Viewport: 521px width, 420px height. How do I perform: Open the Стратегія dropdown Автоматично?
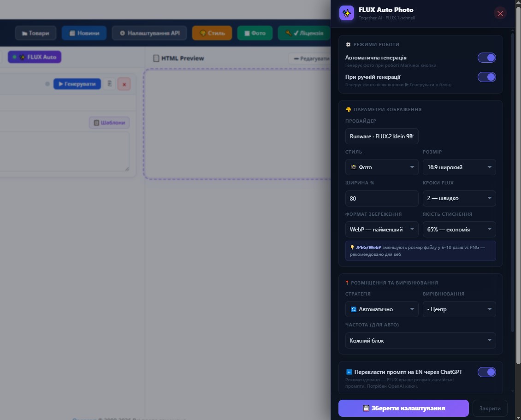coord(382,309)
